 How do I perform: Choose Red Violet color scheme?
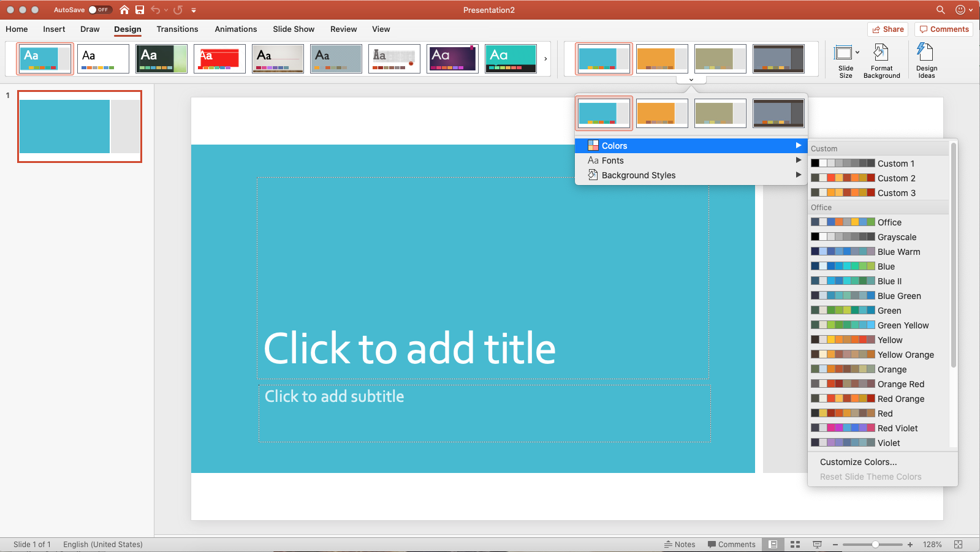coord(879,428)
